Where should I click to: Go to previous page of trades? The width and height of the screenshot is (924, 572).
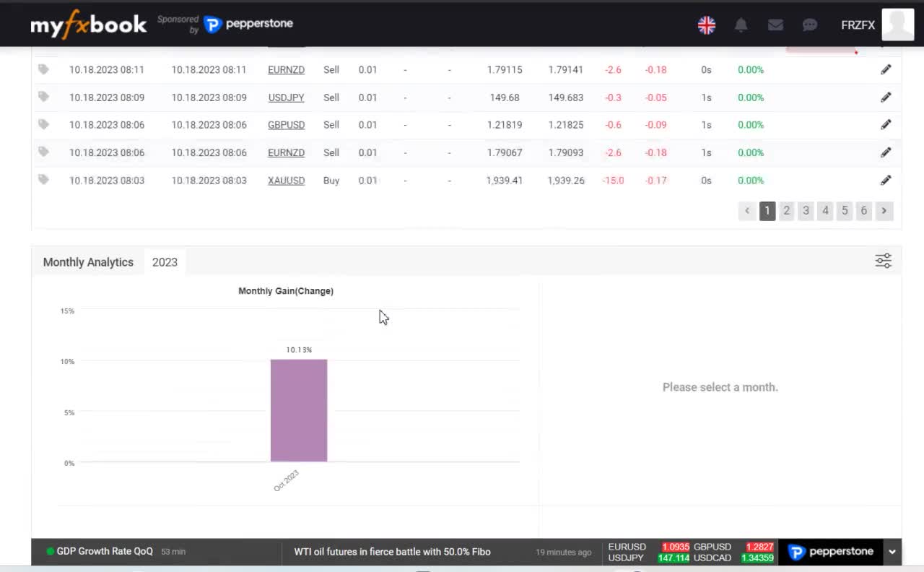click(x=747, y=211)
